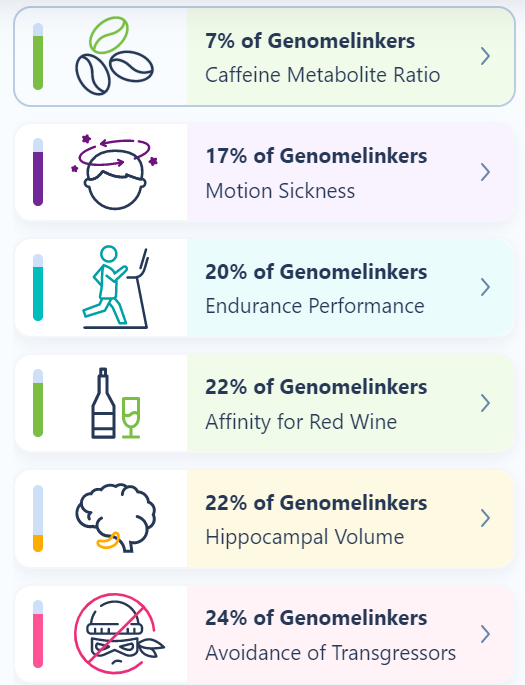
Task: Click the coffee beans icon
Action: [x=114, y=56]
